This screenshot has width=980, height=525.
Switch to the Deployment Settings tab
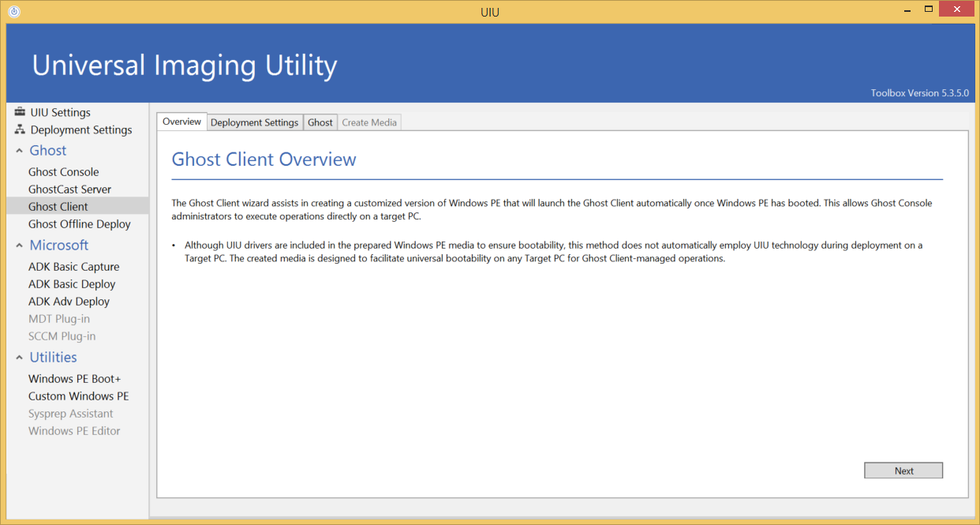point(255,122)
